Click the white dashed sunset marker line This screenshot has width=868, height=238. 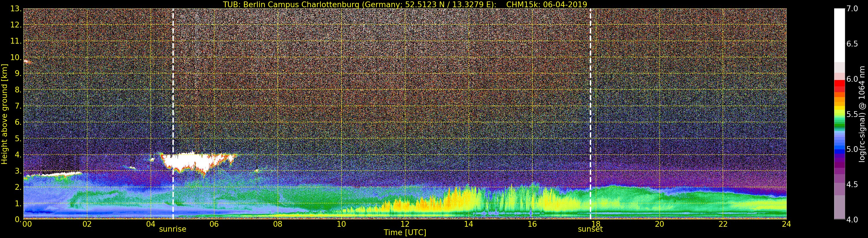590,114
